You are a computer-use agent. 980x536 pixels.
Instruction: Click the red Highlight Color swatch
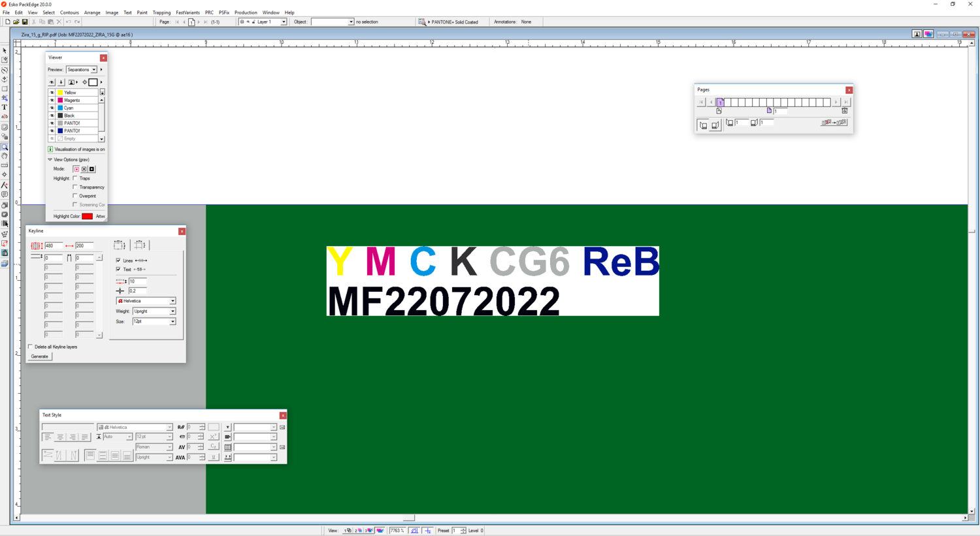pyautogui.click(x=88, y=215)
